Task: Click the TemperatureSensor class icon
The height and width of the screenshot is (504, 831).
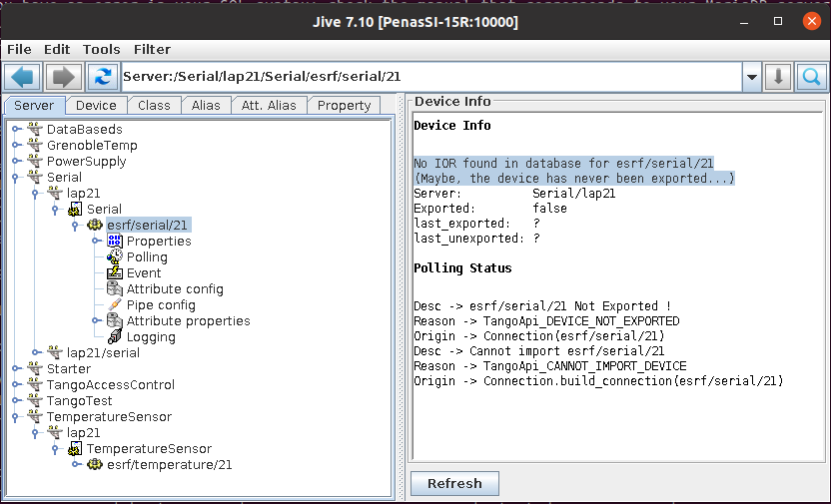Action: 75,448
